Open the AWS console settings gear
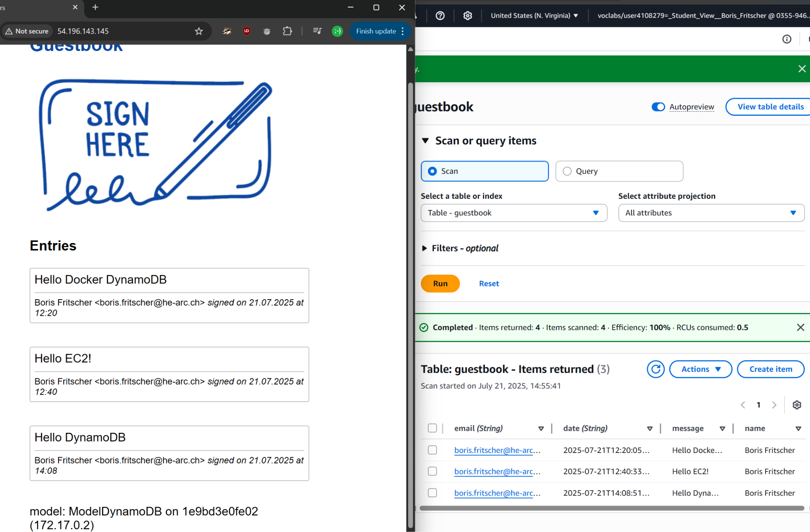This screenshot has width=810, height=532. [467, 15]
